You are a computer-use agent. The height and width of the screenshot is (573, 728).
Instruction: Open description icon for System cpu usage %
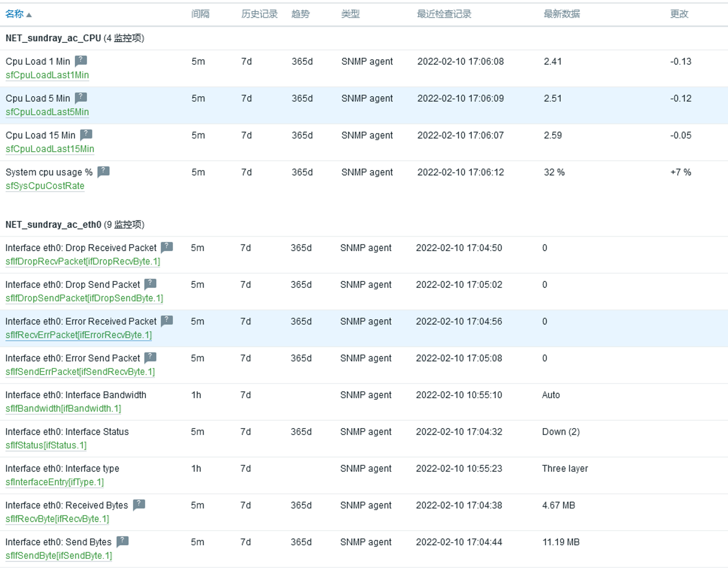point(104,172)
